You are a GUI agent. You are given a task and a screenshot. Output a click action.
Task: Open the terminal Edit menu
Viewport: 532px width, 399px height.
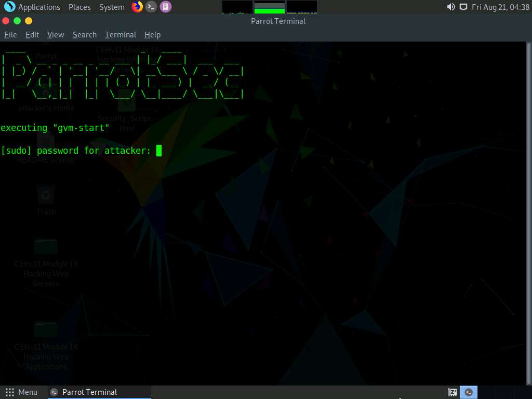(x=32, y=35)
